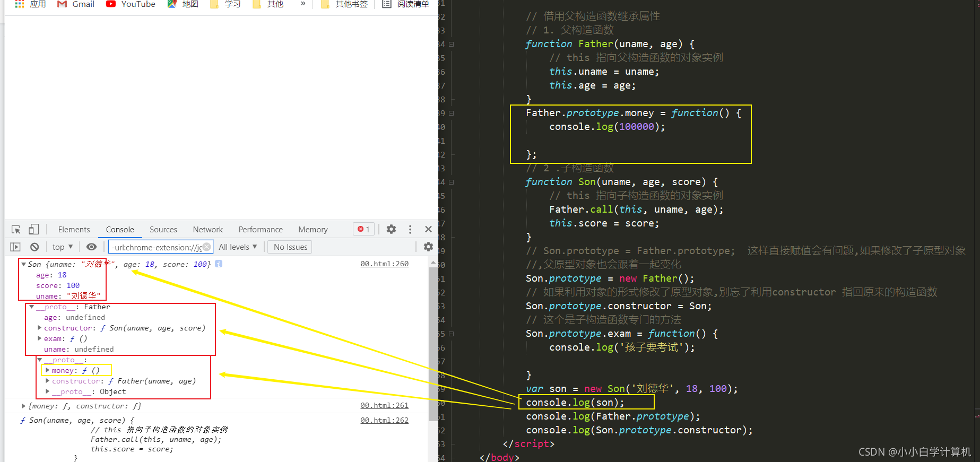This screenshot has height=462, width=980.
Task: Switch to the Memory tab
Action: coord(313,229)
